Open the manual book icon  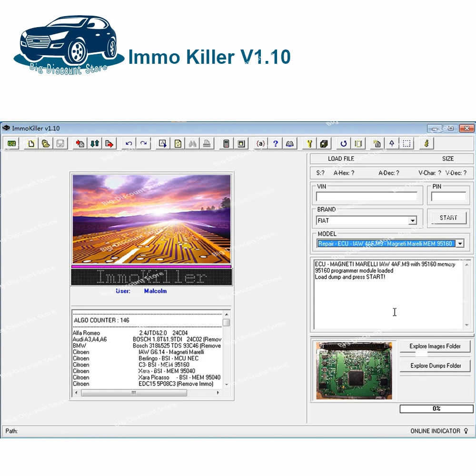(x=290, y=143)
